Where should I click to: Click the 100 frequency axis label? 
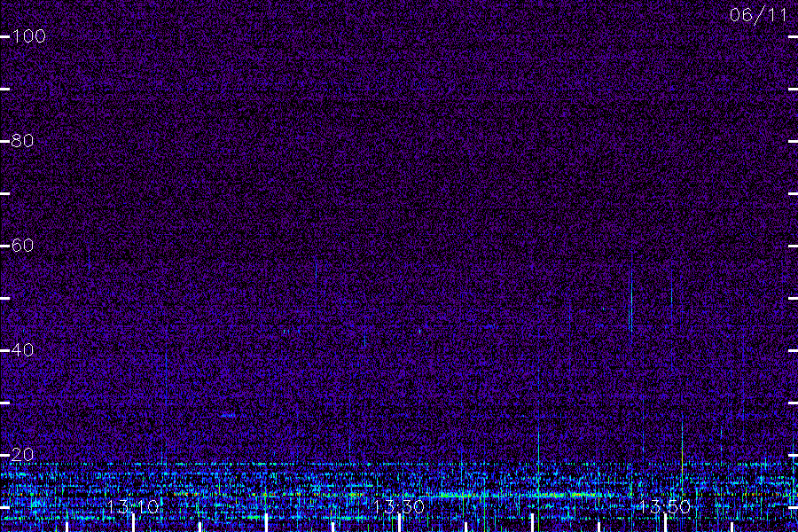click(x=28, y=36)
